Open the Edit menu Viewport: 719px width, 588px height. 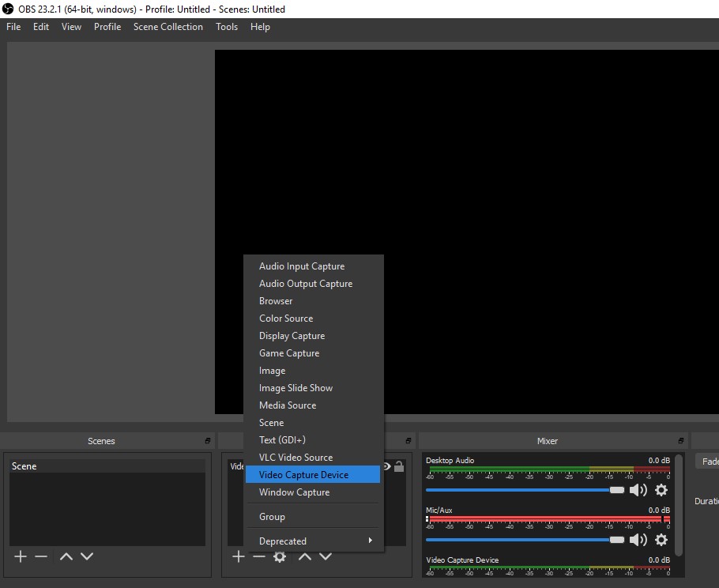click(41, 27)
